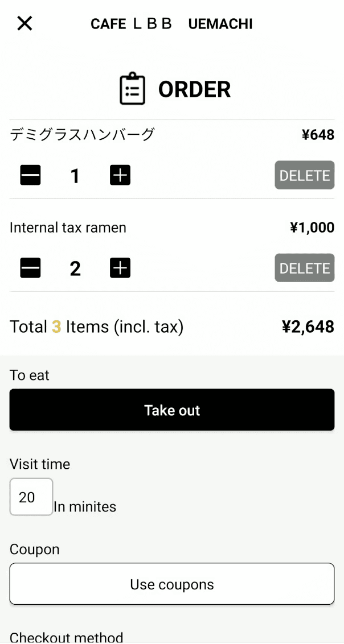Screen dimensions: 344x644
Task: Click the ¥648 price label
Action: pos(318,135)
